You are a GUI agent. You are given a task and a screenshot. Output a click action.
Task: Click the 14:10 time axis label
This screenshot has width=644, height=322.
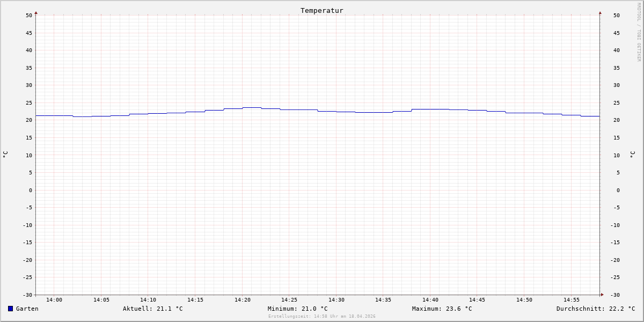[x=148, y=300]
